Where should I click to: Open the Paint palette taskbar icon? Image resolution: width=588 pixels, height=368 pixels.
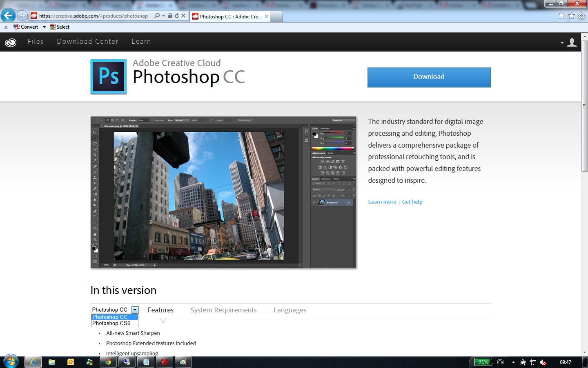183,362
